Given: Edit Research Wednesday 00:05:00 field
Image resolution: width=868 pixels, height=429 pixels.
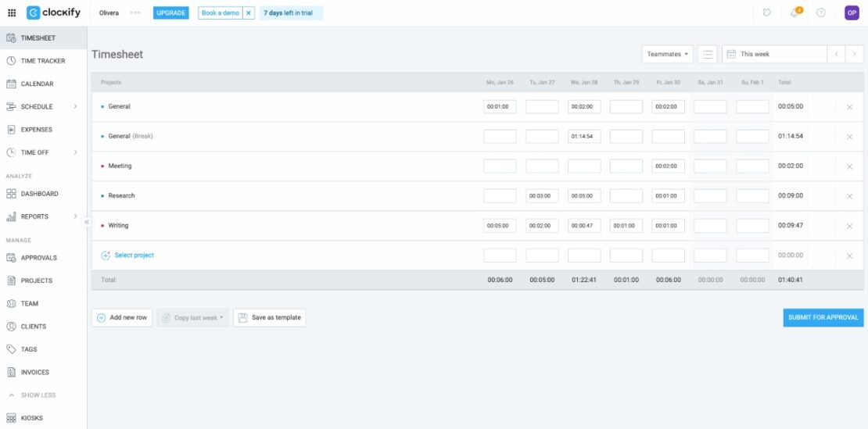Looking at the screenshot, I should point(584,195).
